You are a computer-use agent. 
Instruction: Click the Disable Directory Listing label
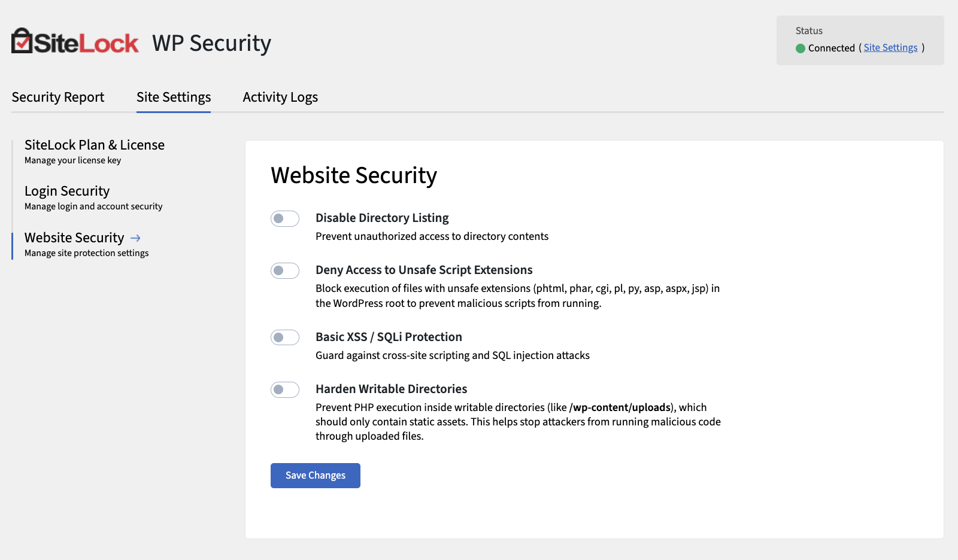[x=382, y=218]
